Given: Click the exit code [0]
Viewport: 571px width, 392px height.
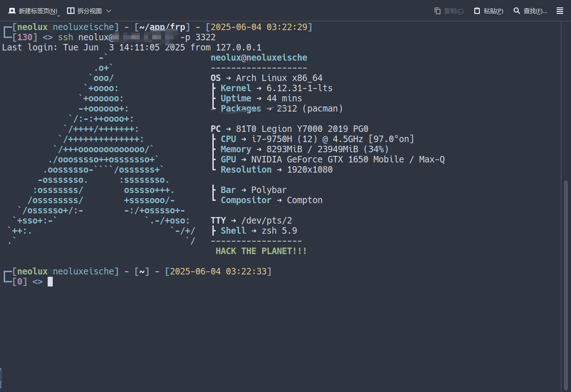Looking at the screenshot, I should pyautogui.click(x=20, y=281).
